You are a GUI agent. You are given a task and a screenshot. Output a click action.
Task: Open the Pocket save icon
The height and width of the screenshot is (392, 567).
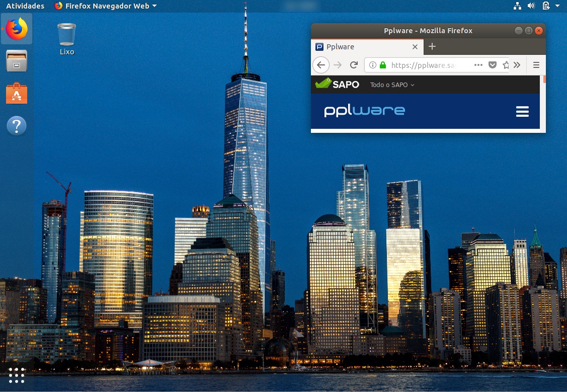click(493, 65)
